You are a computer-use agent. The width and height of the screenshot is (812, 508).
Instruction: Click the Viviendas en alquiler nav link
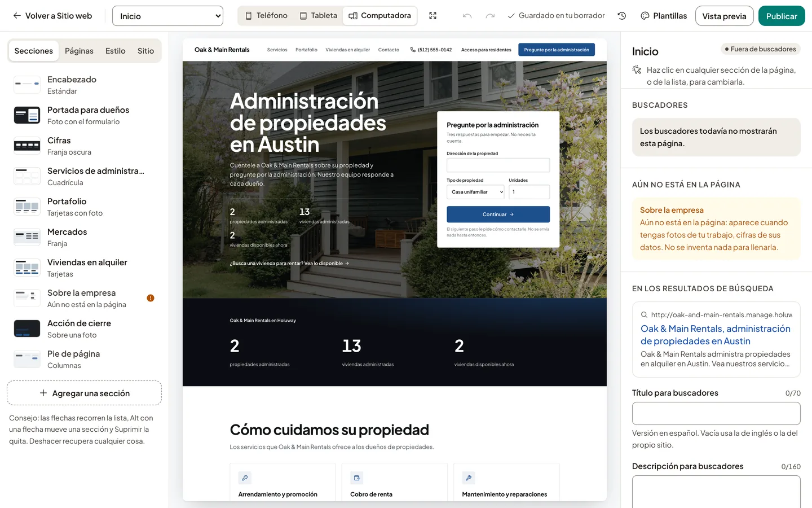pos(348,50)
